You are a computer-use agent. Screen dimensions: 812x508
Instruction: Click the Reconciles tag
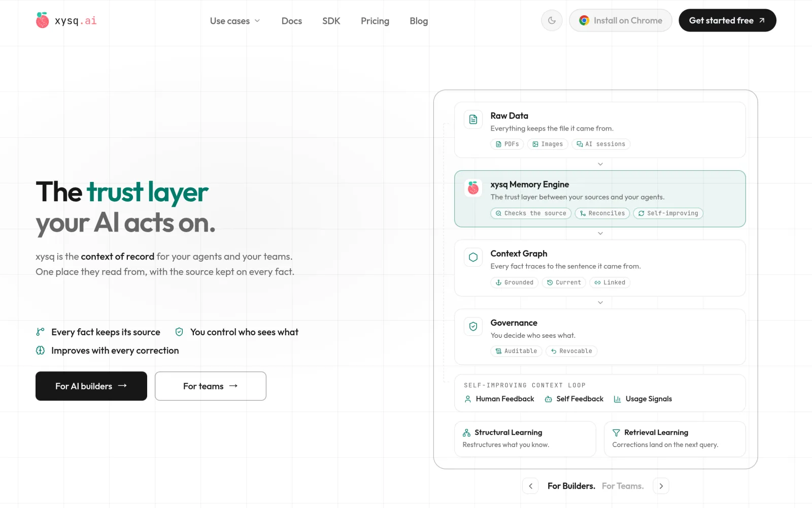click(602, 213)
